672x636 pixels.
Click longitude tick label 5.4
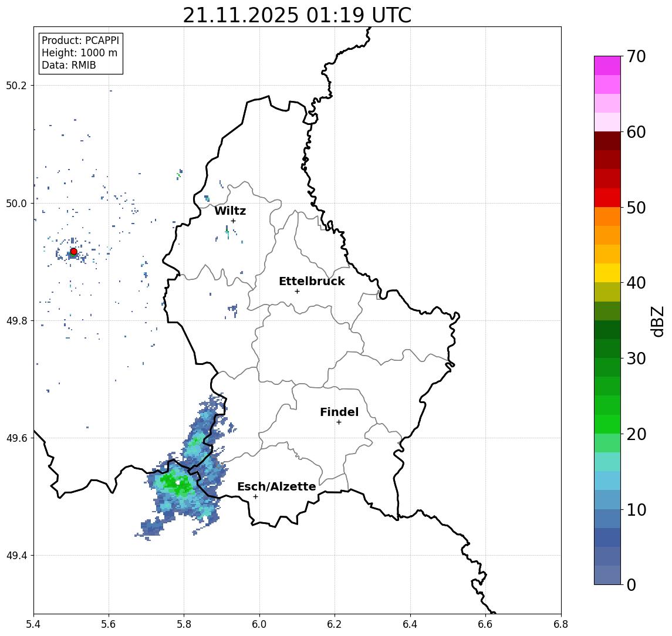click(x=33, y=624)
